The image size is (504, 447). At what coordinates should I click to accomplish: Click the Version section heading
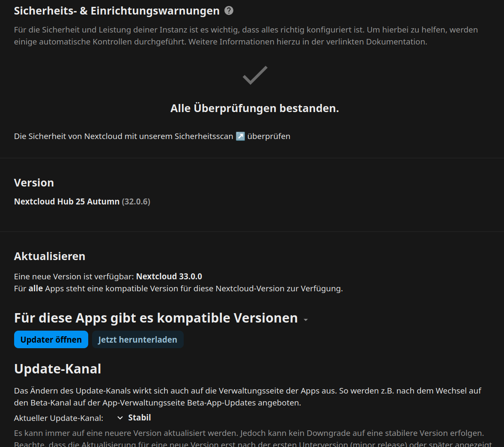click(34, 183)
